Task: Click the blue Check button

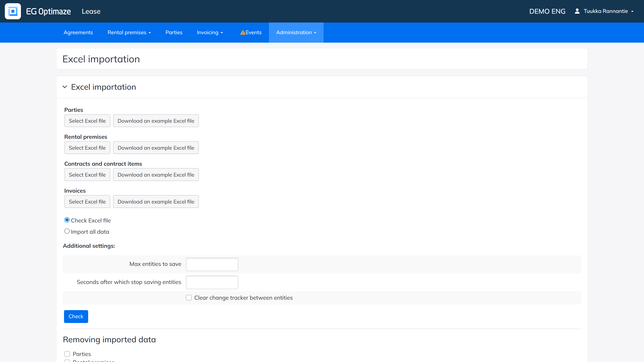Action: coord(76,317)
